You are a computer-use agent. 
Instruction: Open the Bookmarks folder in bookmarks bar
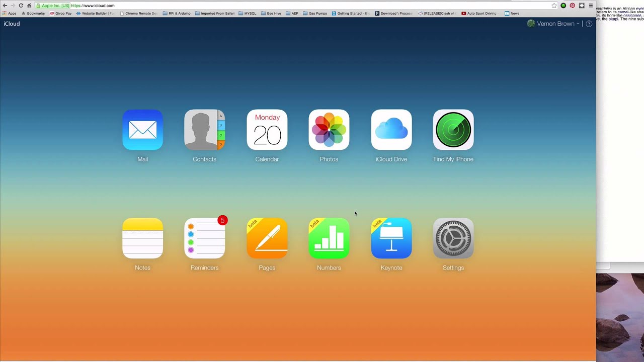click(x=33, y=14)
